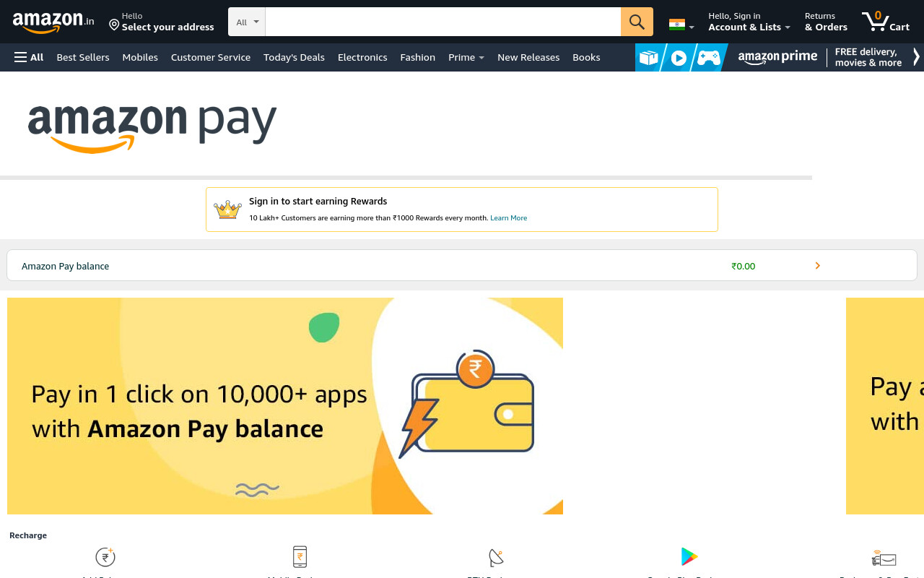
Task: Select the Google Play Recharge icon
Action: 689,556
